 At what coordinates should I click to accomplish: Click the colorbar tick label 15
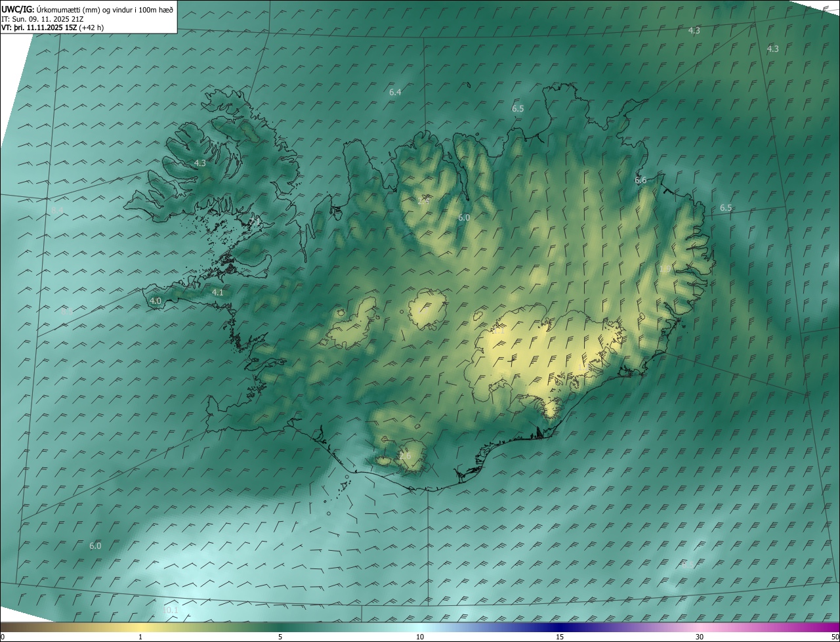click(560, 637)
